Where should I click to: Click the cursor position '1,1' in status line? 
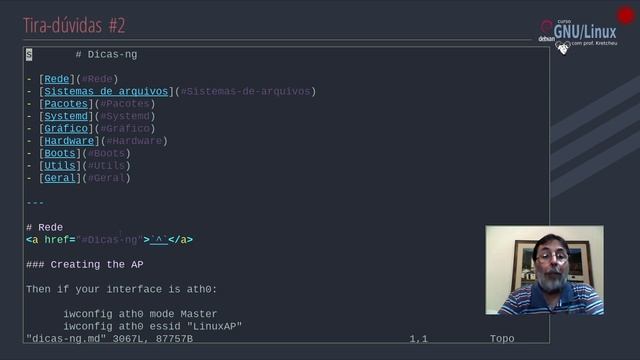tap(418, 339)
